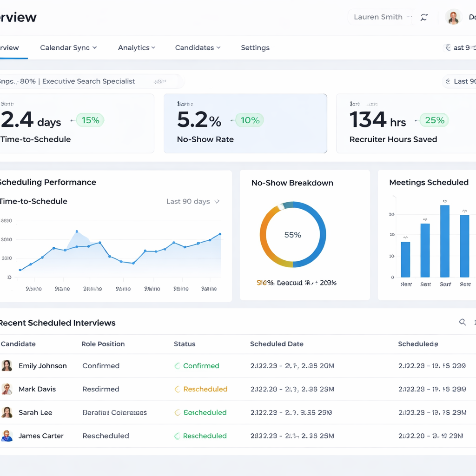Image resolution: width=476 pixels, height=476 pixels.
Task: Click James Carter's avatar
Action: pyautogui.click(x=7, y=436)
